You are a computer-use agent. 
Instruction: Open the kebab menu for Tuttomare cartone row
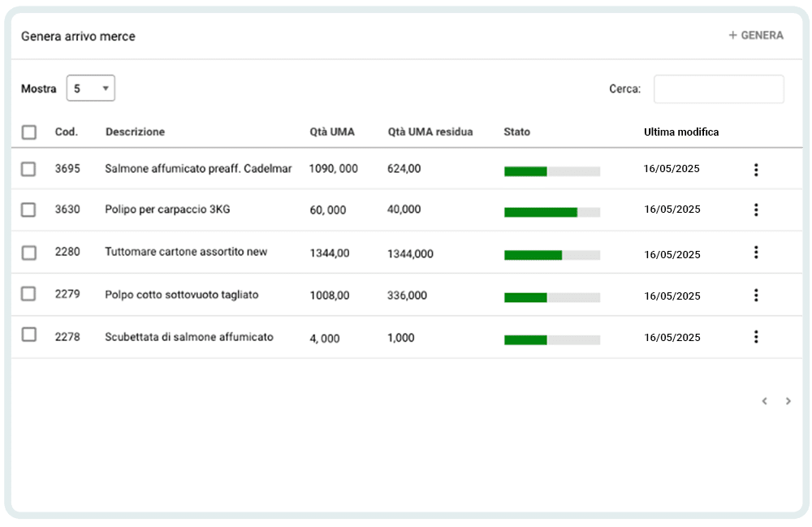(x=756, y=253)
